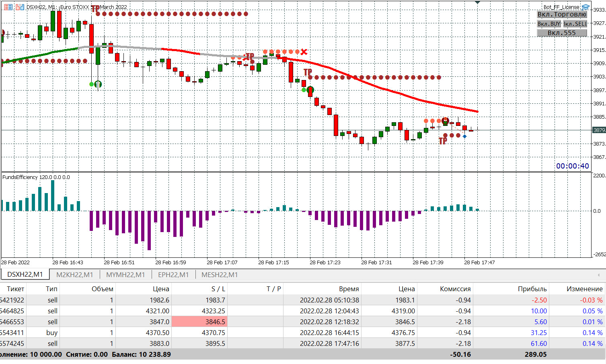Click the Снятие: 0.00 summary entry
The image size is (606, 364).
[x=87, y=354]
